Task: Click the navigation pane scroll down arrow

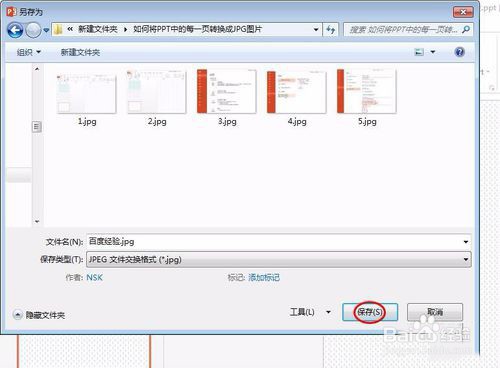Action: 37,221
